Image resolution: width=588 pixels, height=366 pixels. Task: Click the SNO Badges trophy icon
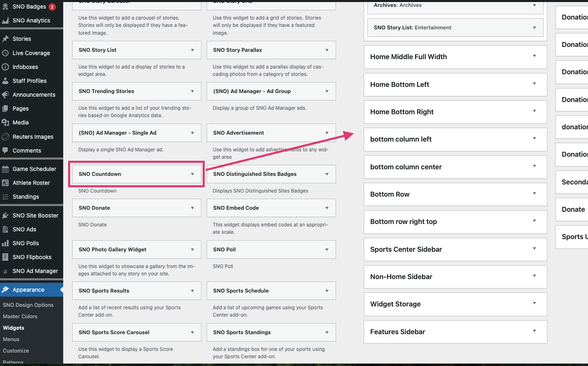tap(5, 7)
